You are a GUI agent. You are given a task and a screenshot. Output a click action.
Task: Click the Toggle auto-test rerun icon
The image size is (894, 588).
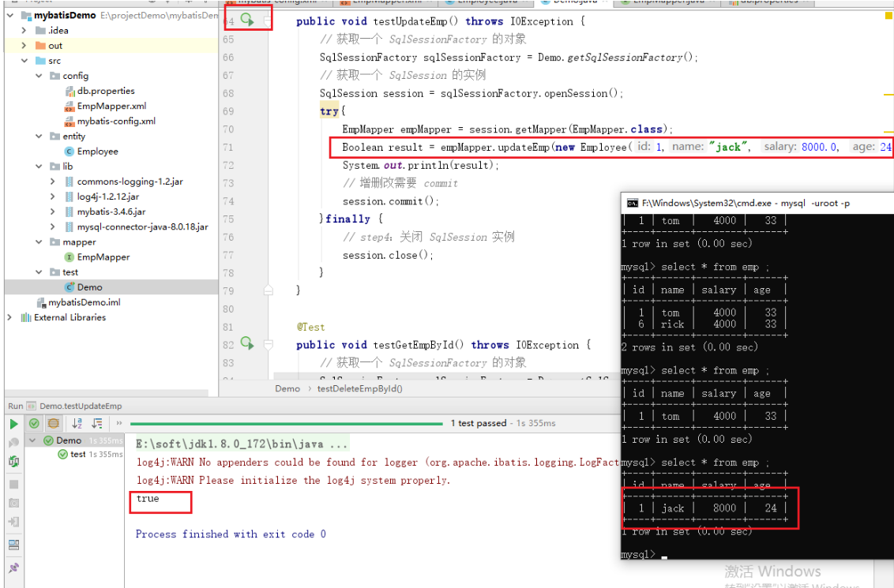13,462
